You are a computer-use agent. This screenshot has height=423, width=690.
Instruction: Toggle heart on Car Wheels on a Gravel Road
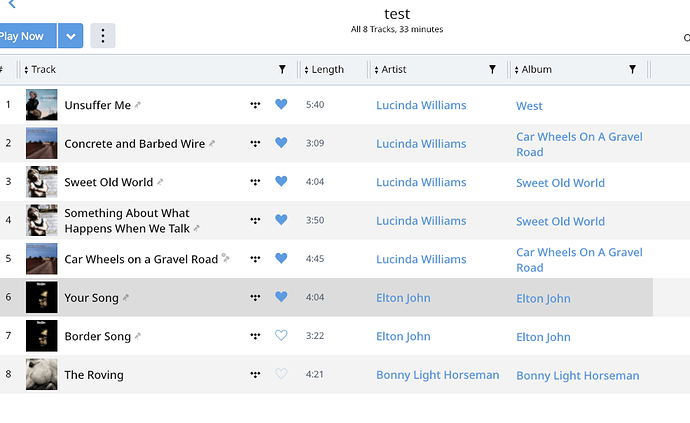click(281, 258)
